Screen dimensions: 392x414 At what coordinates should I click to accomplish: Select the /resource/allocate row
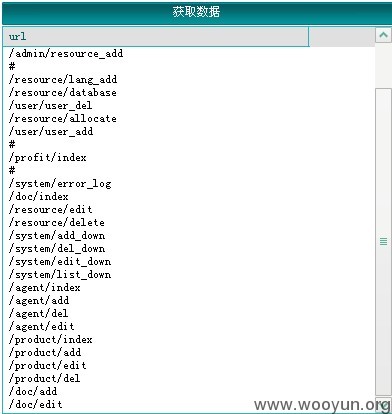(63, 119)
